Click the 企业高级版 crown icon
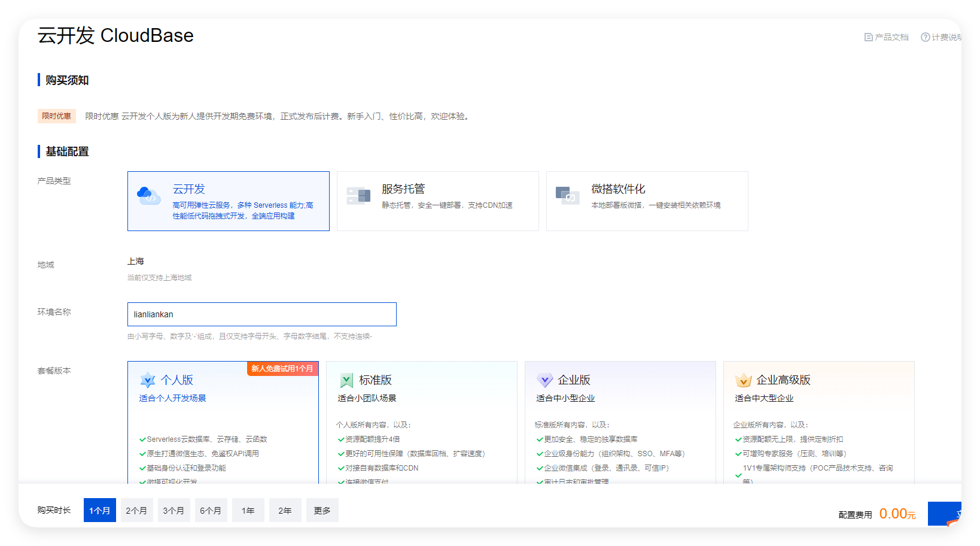Viewport: 980px width, 546px height. 743,380
